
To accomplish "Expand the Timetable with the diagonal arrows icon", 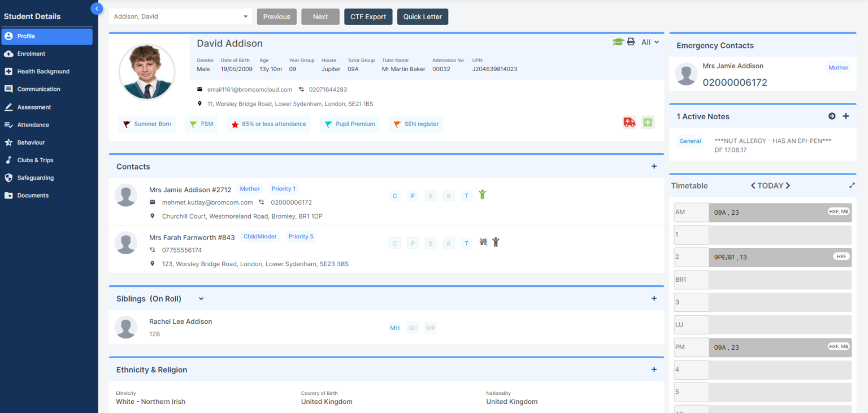I will click(x=852, y=185).
